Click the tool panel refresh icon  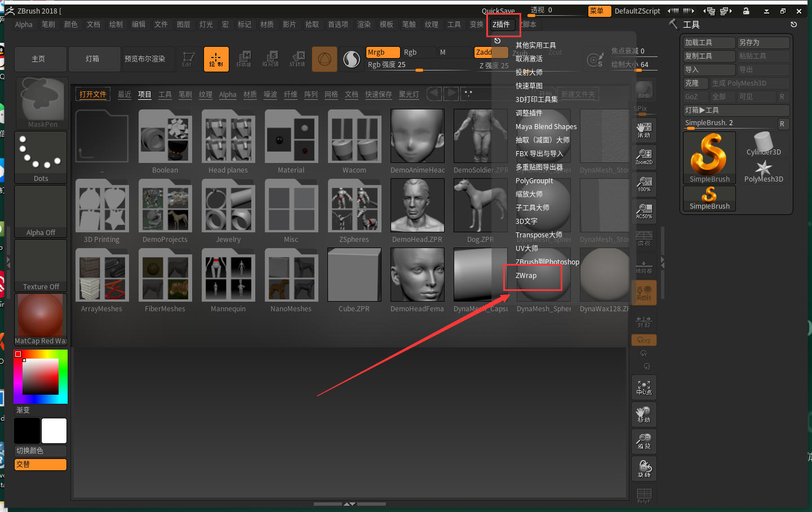pos(793,24)
